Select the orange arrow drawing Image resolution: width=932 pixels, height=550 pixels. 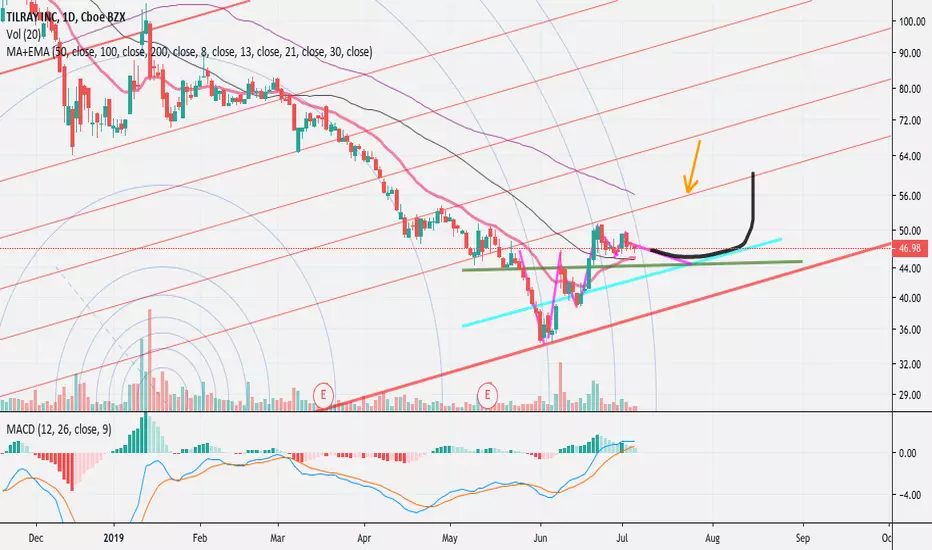click(692, 168)
